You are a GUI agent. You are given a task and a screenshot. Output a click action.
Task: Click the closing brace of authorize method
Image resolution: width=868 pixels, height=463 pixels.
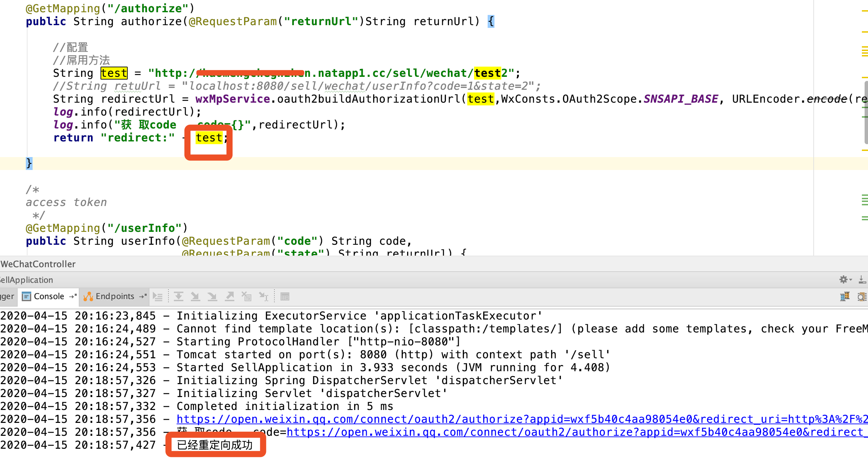coord(29,164)
